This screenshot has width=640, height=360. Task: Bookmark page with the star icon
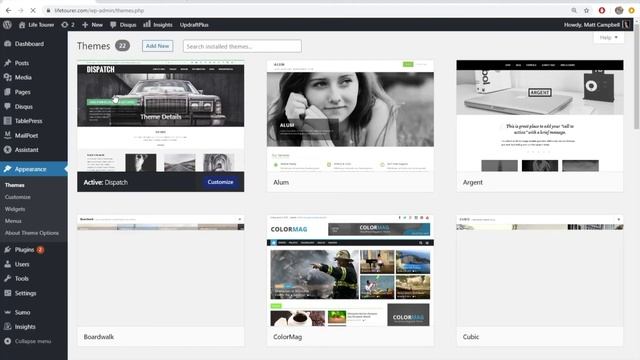coord(587,10)
